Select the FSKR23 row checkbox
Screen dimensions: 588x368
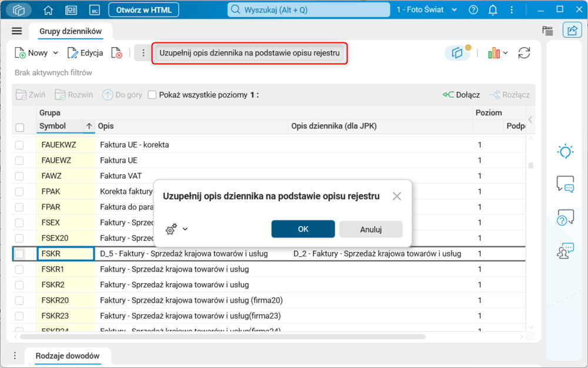coord(19,316)
